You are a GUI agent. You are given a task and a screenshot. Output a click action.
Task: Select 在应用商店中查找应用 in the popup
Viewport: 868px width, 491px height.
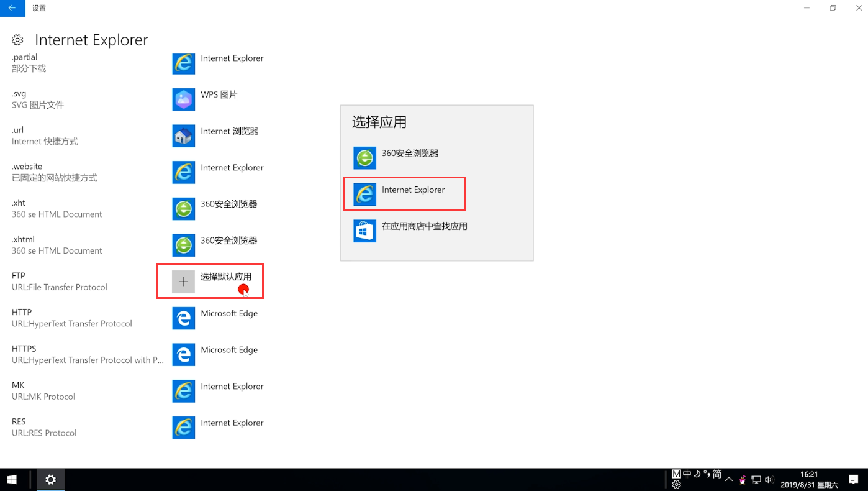point(436,231)
